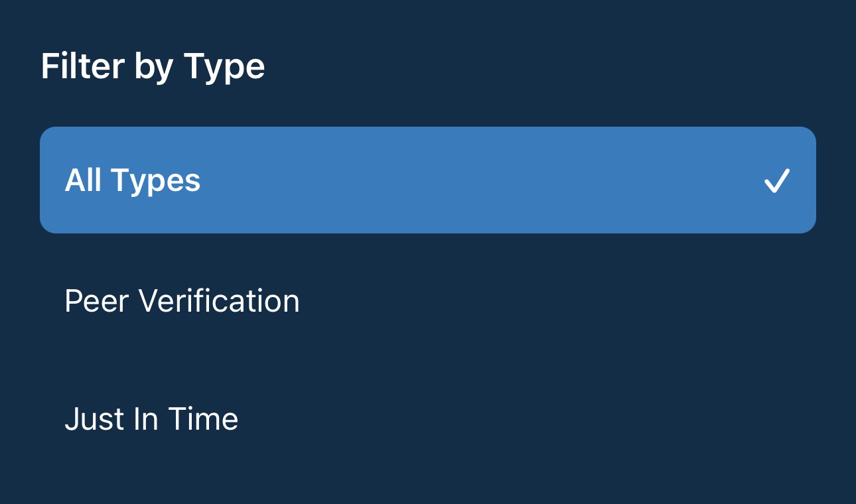The width and height of the screenshot is (856, 504).
Task: Click the All Types text label
Action: click(x=132, y=180)
